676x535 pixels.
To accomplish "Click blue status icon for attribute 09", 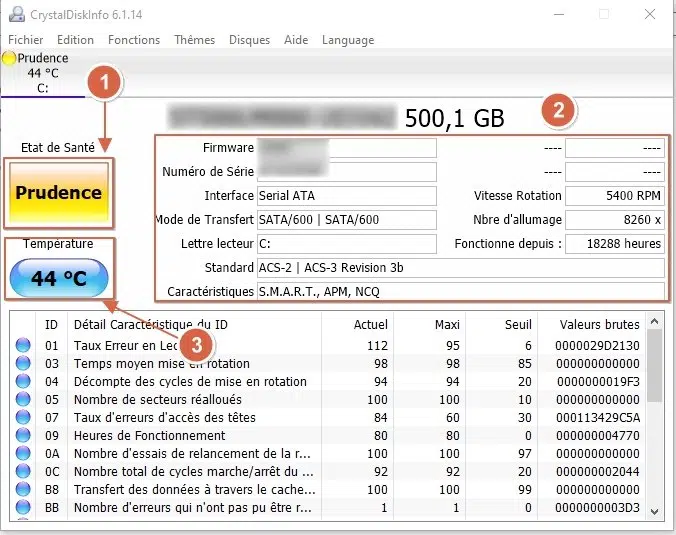I will click(23, 436).
